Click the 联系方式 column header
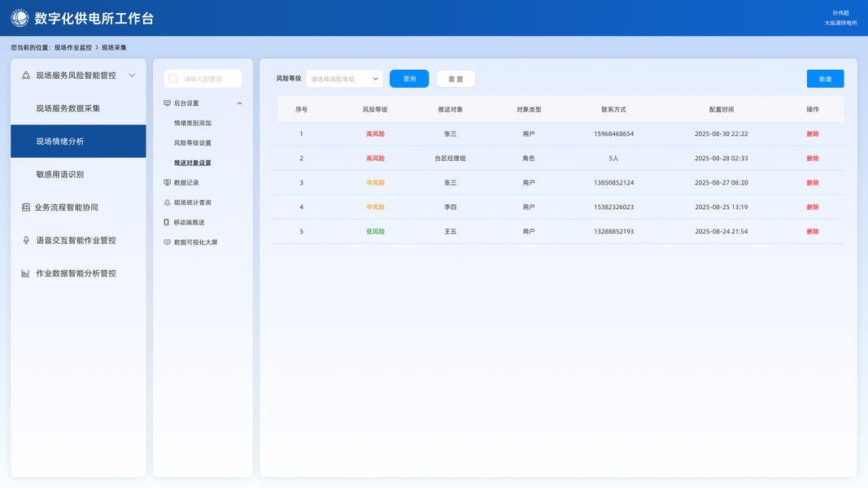This screenshot has height=488, width=868. tap(614, 110)
